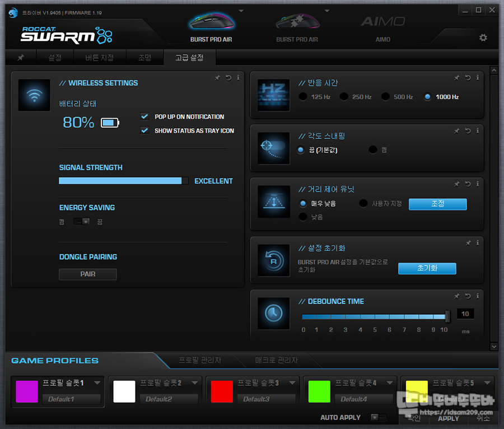The image size is (504, 429).
Task: Expand first Burst Pro Air device dropdown
Action: click(x=241, y=11)
